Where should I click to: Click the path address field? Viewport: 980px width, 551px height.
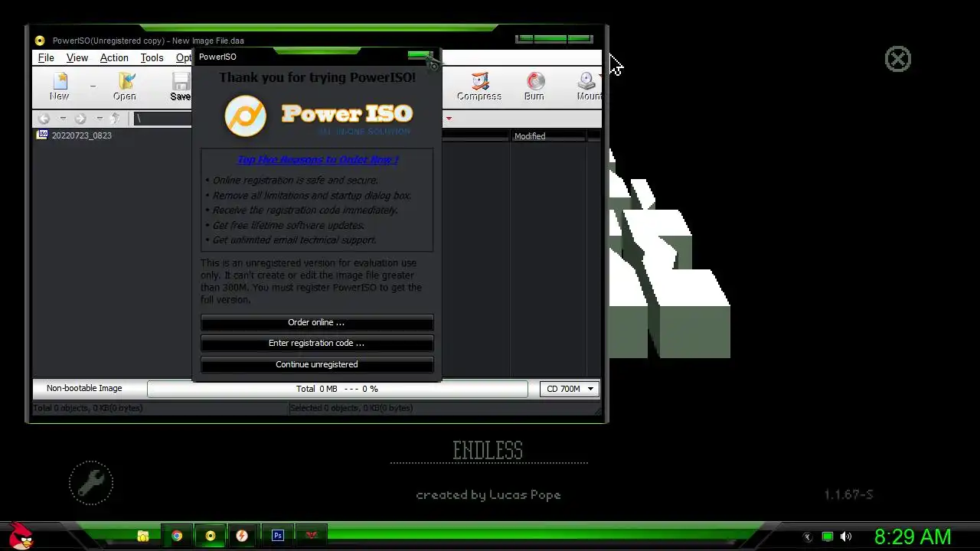coord(163,119)
